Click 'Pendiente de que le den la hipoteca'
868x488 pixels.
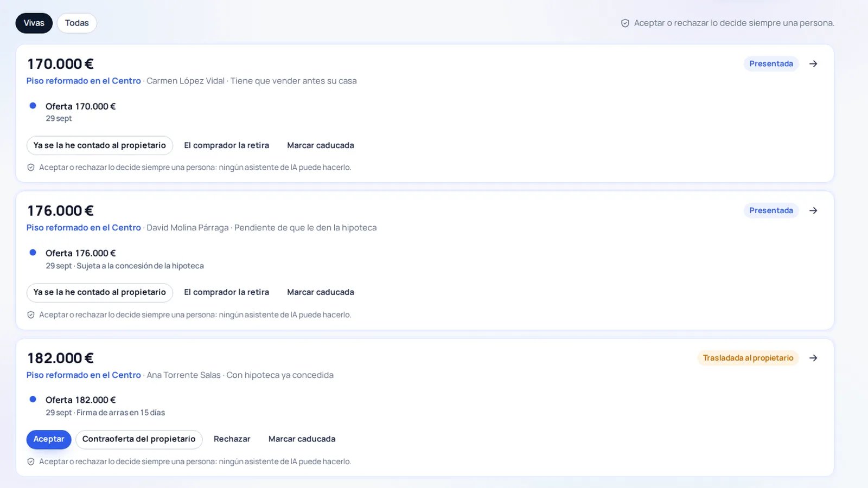click(x=305, y=228)
